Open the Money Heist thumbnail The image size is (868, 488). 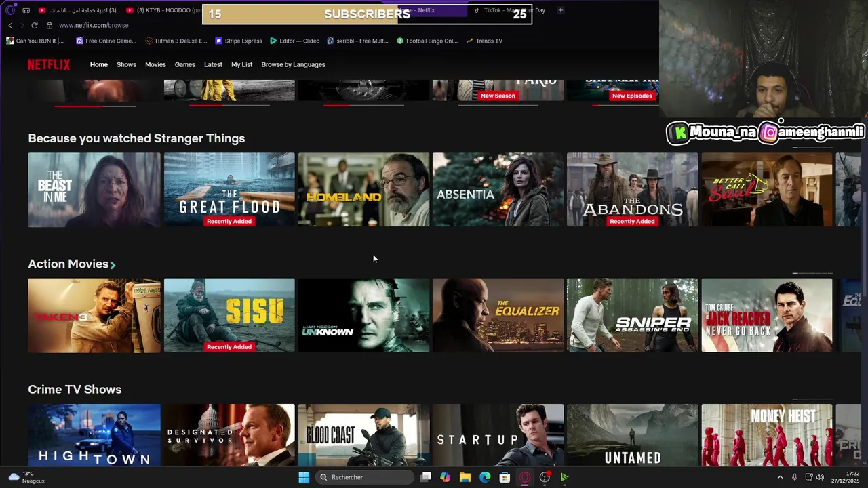click(766, 435)
